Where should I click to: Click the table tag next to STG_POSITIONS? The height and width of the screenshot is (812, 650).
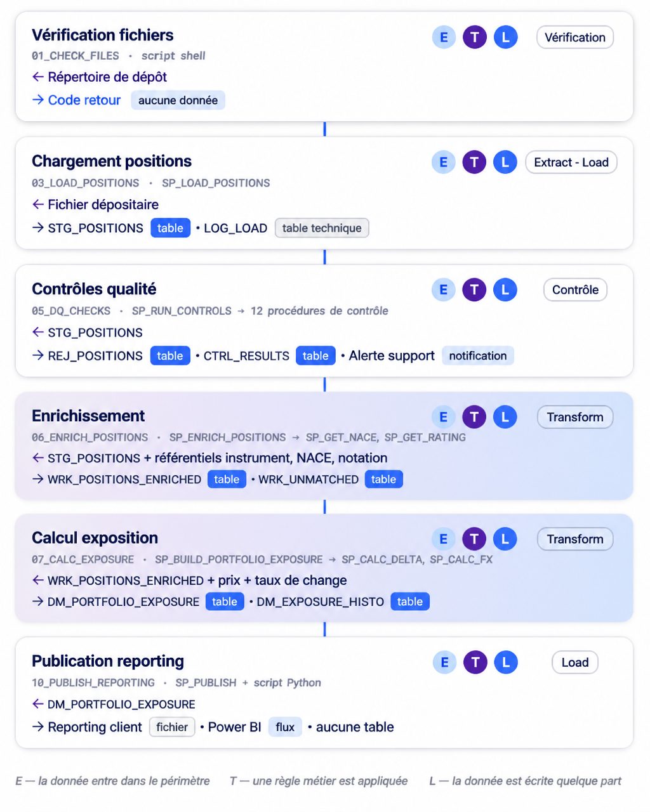(x=170, y=228)
